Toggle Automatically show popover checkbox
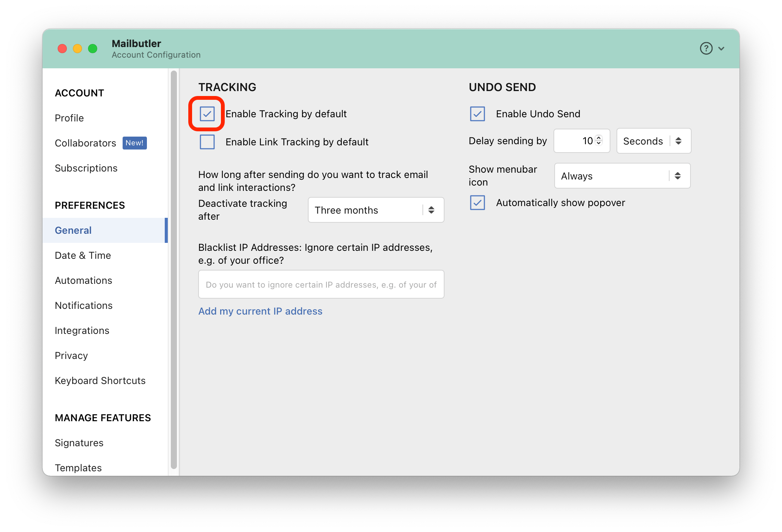The image size is (782, 532). (478, 203)
